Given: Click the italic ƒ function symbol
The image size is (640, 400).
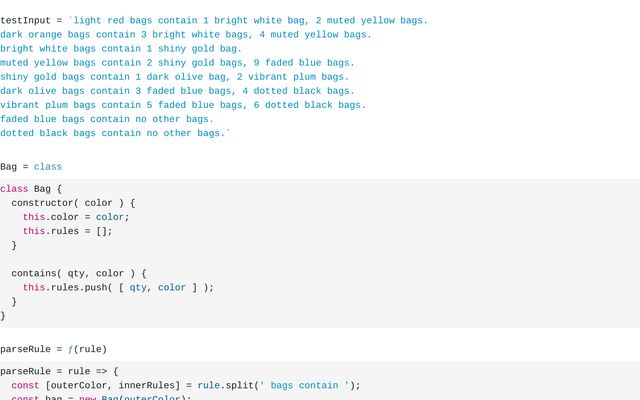Looking at the screenshot, I should (x=70, y=349).
